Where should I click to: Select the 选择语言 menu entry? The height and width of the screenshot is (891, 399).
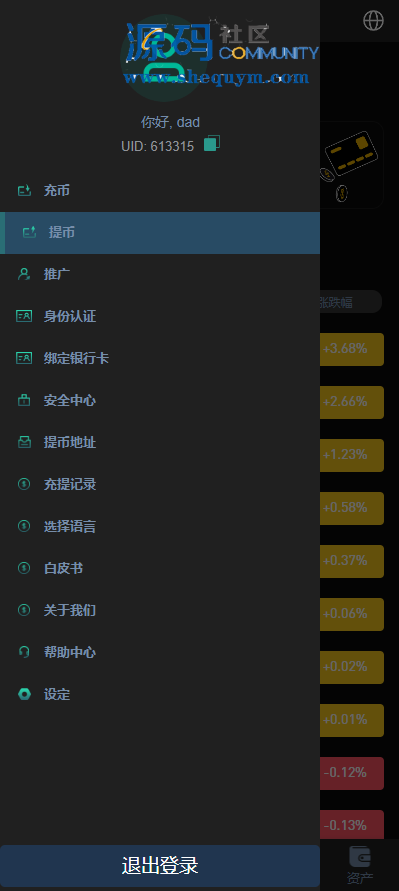160,527
